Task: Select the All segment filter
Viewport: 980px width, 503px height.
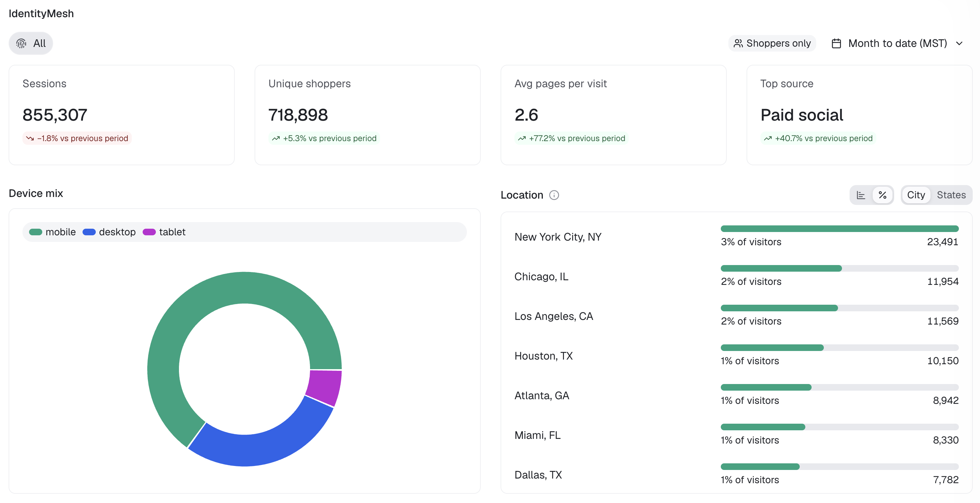Action: click(31, 43)
